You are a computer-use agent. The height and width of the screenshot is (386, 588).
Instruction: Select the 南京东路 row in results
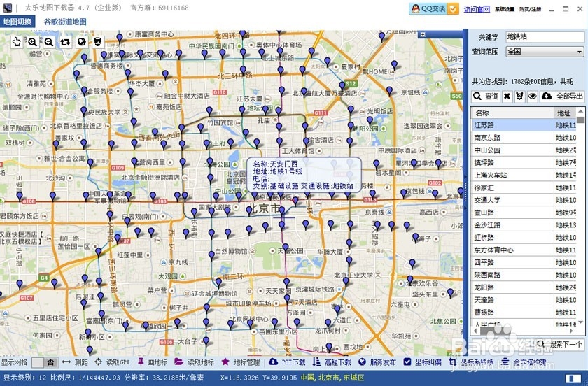click(524, 138)
